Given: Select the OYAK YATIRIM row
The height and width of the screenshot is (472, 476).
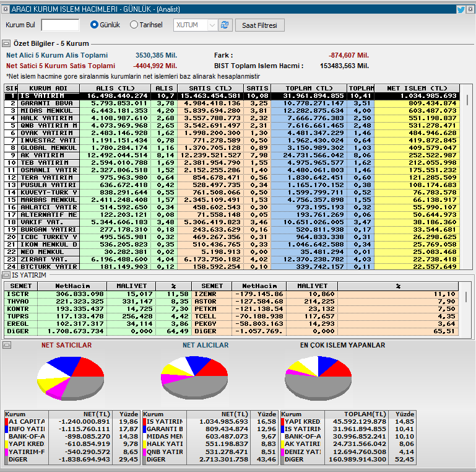Looking at the screenshot, I should point(232,133).
